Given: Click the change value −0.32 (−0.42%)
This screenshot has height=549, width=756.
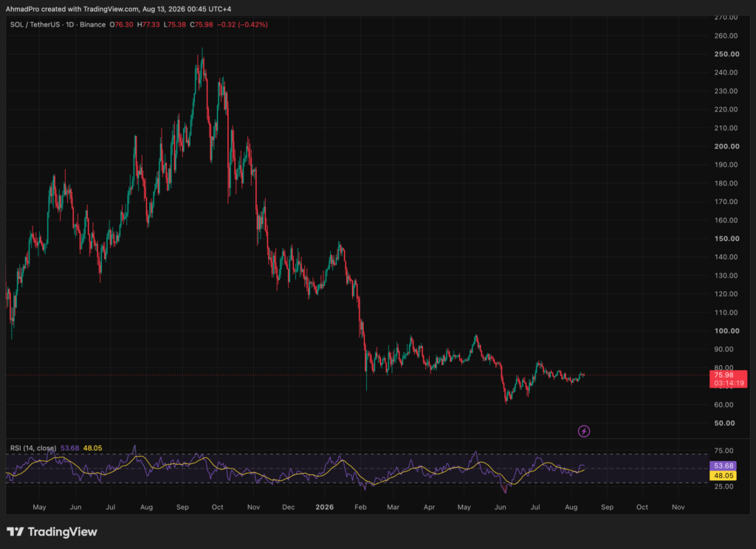Looking at the screenshot, I should pos(242,24).
